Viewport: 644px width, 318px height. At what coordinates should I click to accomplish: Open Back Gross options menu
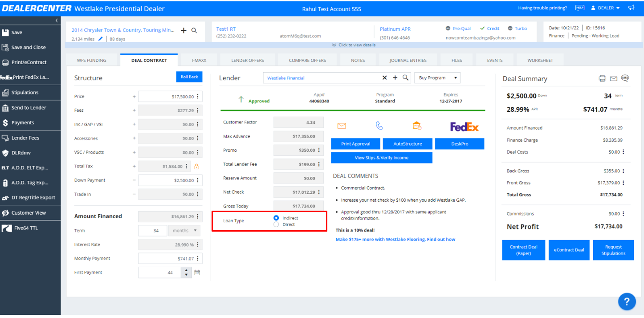tap(623, 171)
